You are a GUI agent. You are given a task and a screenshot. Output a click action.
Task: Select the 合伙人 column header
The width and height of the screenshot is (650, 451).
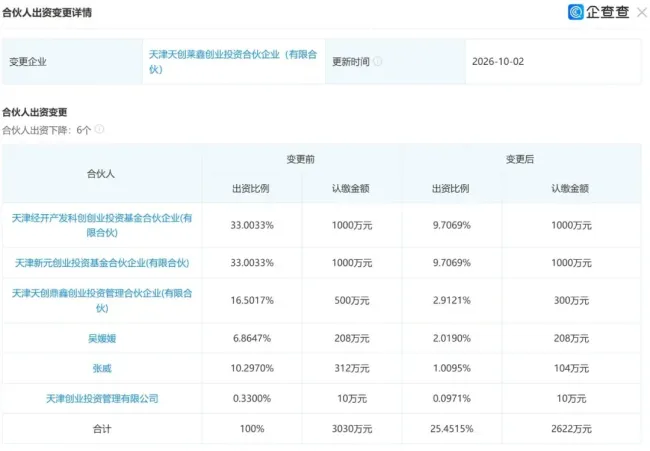point(101,174)
